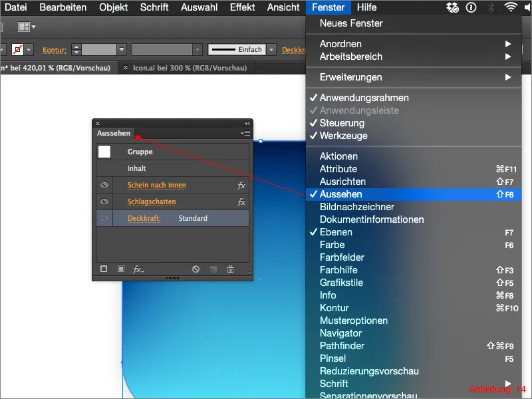Open the Farbfelder panel from menu
The height and width of the screenshot is (399, 532).
point(414,257)
